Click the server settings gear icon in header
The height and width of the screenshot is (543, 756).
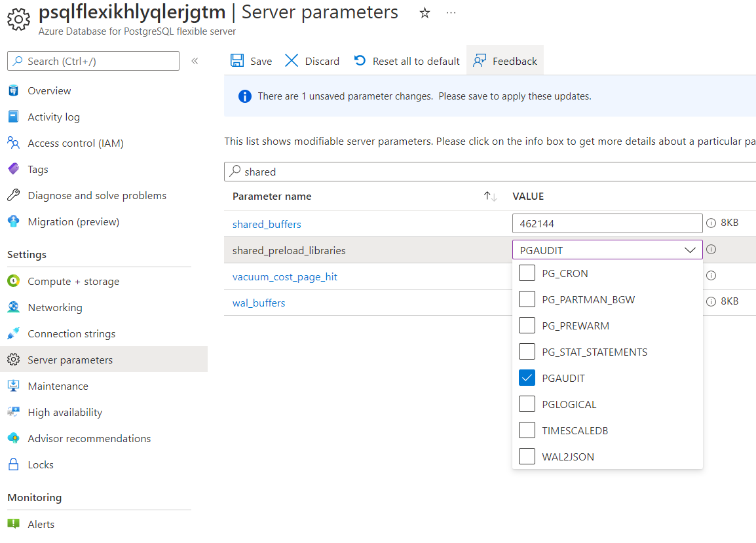[x=19, y=18]
